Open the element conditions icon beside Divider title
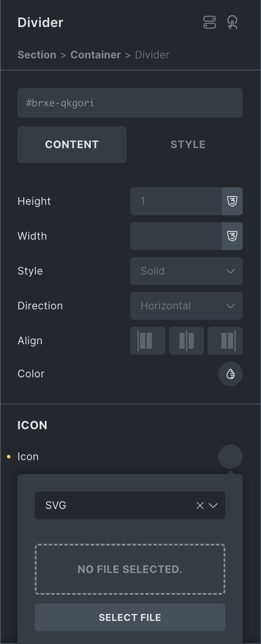Viewport: 261px width, 644px height. click(210, 23)
